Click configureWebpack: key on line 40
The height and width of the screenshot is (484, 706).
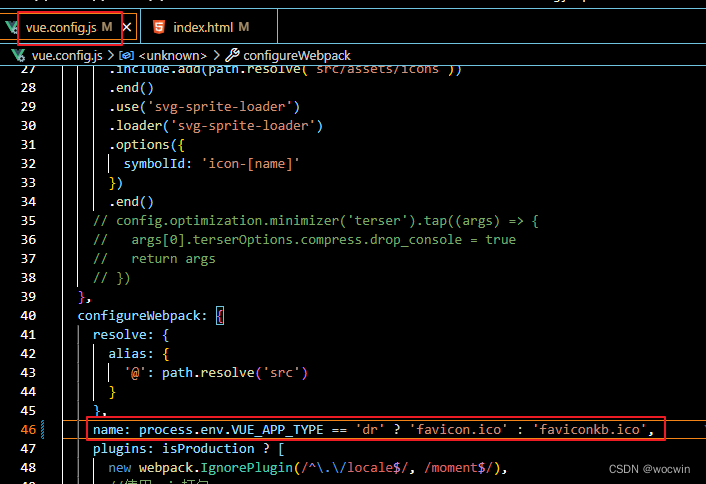click(x=142, y=316)
